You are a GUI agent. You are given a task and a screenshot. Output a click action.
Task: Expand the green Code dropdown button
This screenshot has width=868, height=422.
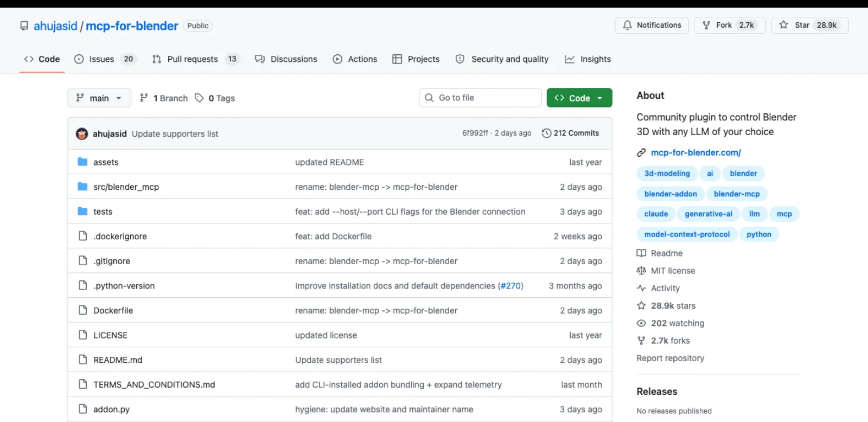pyautogui.click(x=579, y=98)
